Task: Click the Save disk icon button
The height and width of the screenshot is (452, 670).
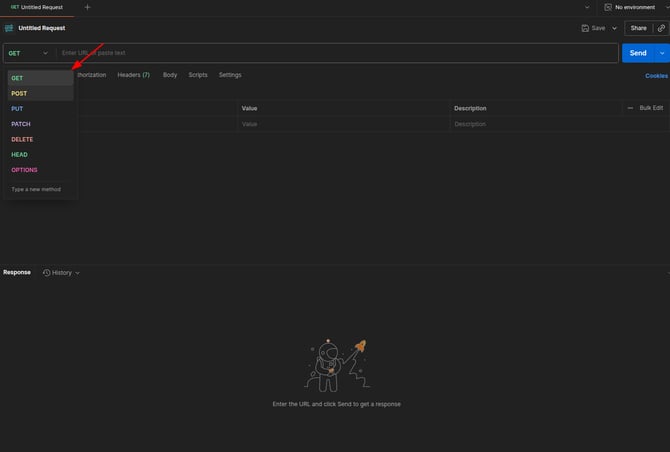Action: (586, 28)
